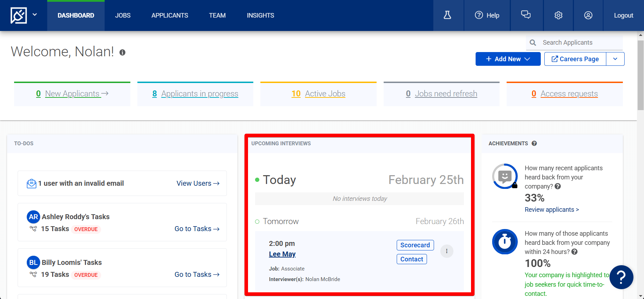This screenshot has height=299, width=644.
Task: Click Review applicants link
Action: pyautogui.click(x=552, y=210)
